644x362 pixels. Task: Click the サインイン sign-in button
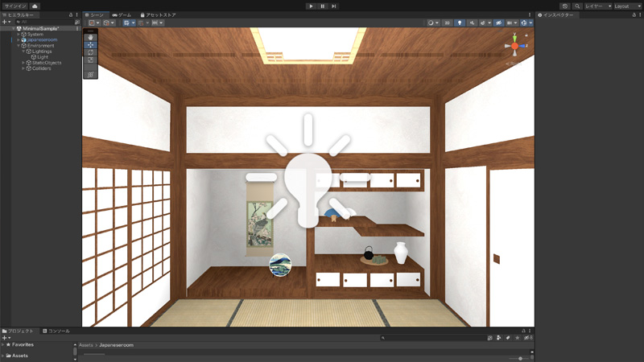click(15, 6)
